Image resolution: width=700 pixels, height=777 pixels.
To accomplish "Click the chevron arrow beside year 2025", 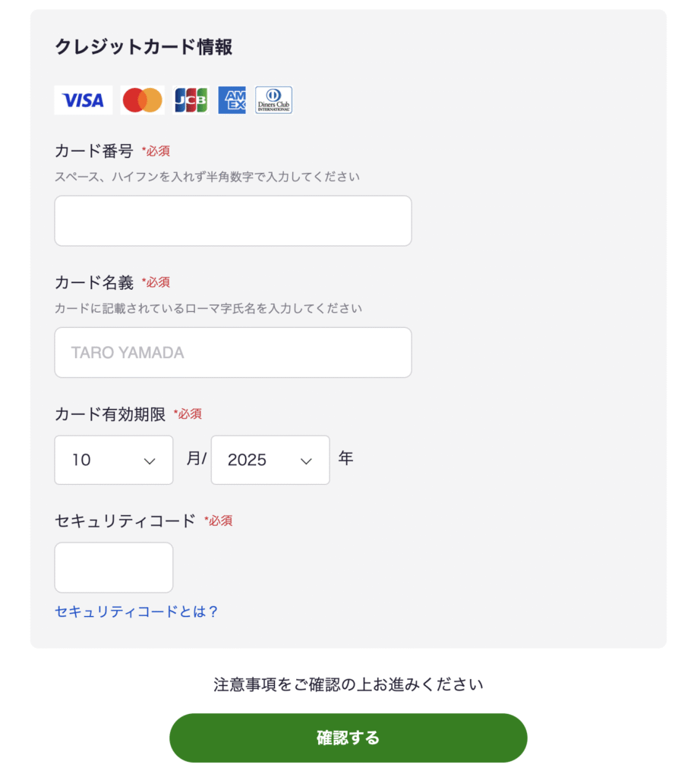I will pyautogui.click(x=306, y=461).
